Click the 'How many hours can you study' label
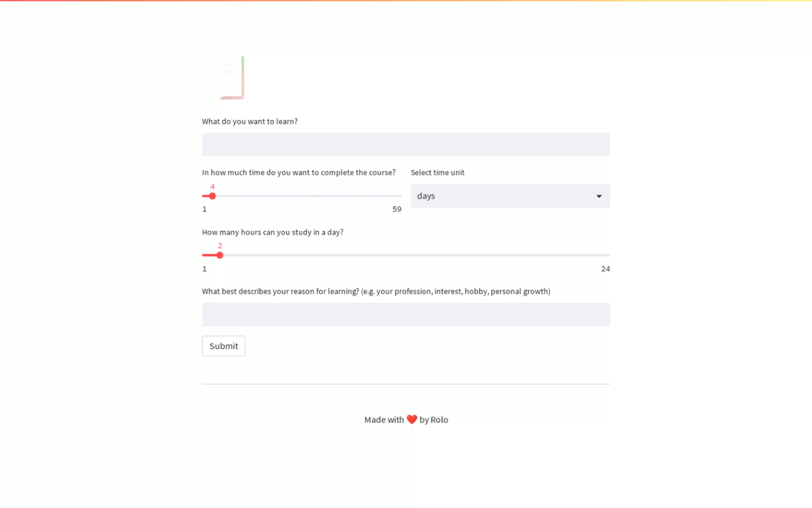This screenshot has width=812, height=508. tap(272, 232)
